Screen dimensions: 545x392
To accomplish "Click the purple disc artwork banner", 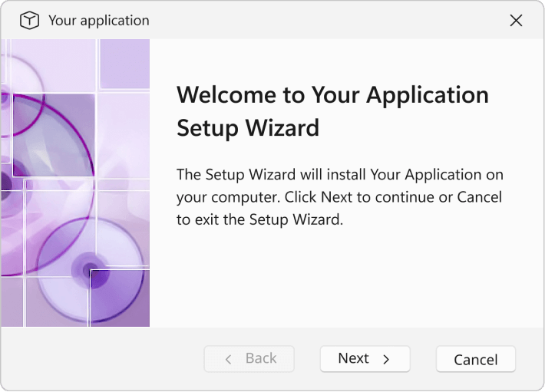I will [x=75, y=183].
